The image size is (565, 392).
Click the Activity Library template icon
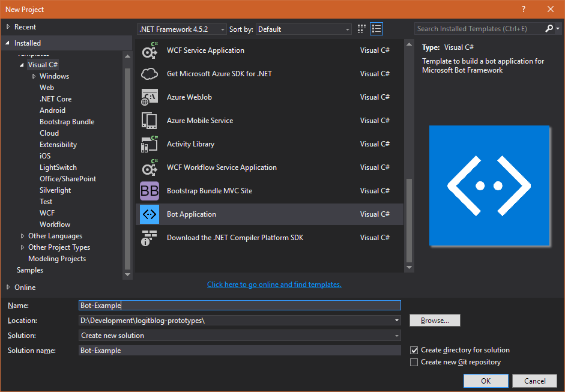click(x=149, y=144)
